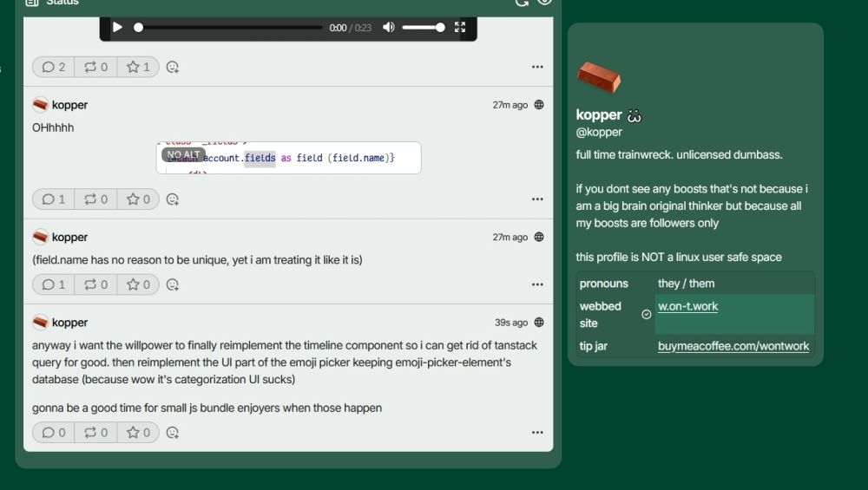Screen dimensions: 868x490
Task: Open kopper name on OHhhhh post
Action: [x=69, y=105]
